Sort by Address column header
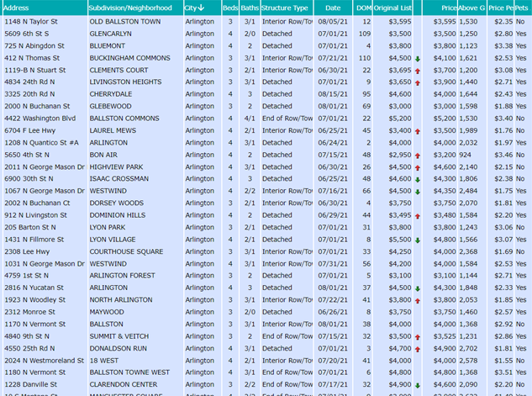 tap(18, 8)
